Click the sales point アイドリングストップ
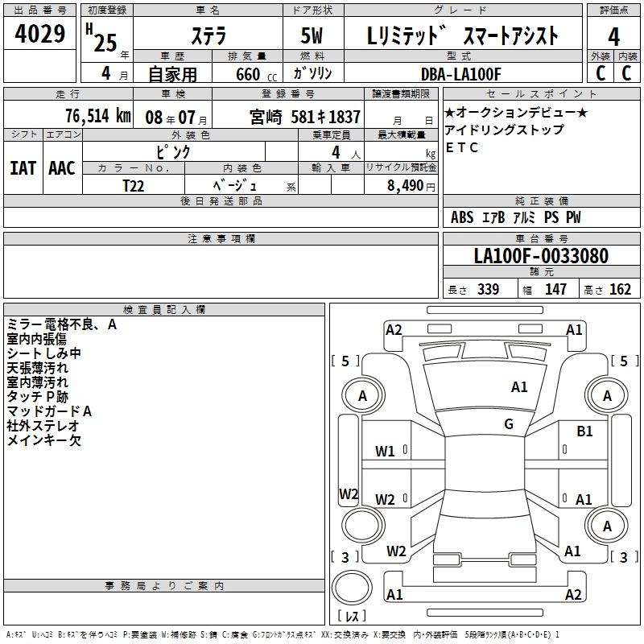 [x=505, y=130]
